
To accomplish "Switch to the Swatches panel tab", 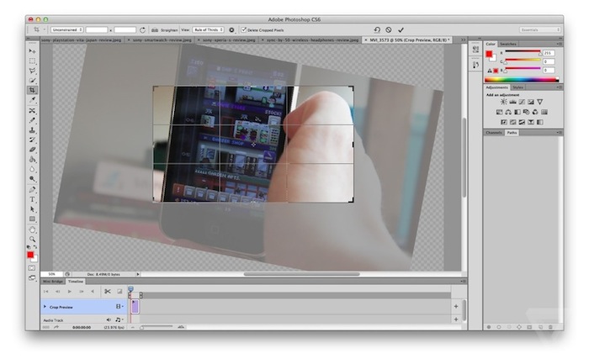I will tap(508, 44).
